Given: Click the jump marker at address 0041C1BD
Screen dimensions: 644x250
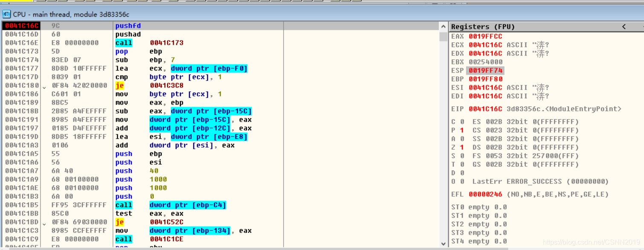Looking at the screenshot, I should point(45,223).
